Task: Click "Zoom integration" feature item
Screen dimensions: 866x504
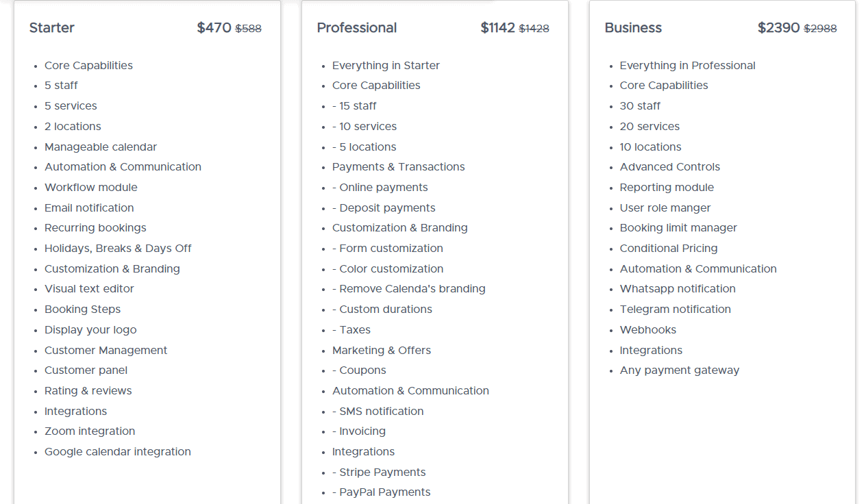Action: click(90, 431)
